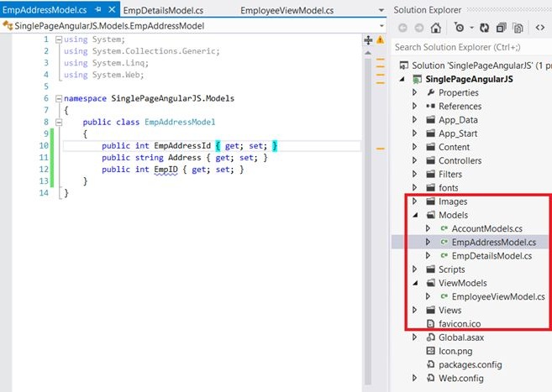Collapse the namespace block on line 6

59,99
